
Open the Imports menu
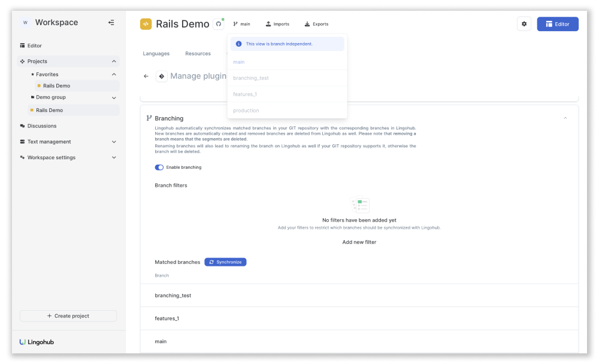tap(277, 24)
